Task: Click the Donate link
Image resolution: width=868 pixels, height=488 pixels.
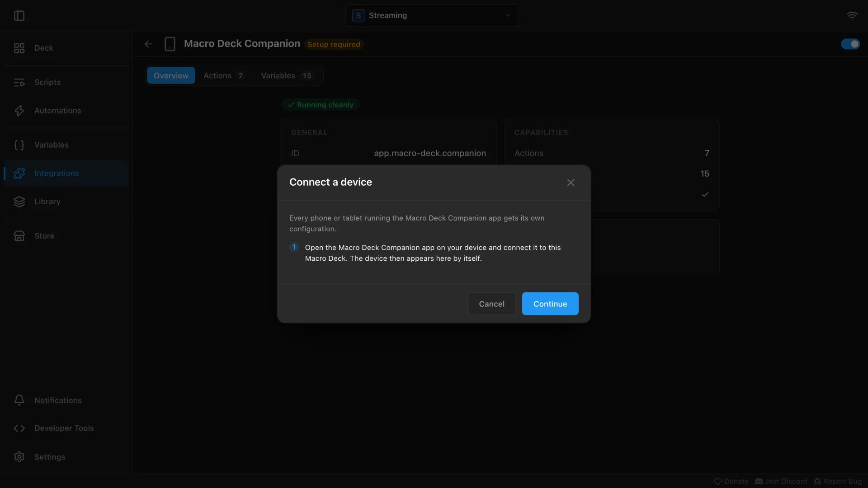Action: coord(731,481)
